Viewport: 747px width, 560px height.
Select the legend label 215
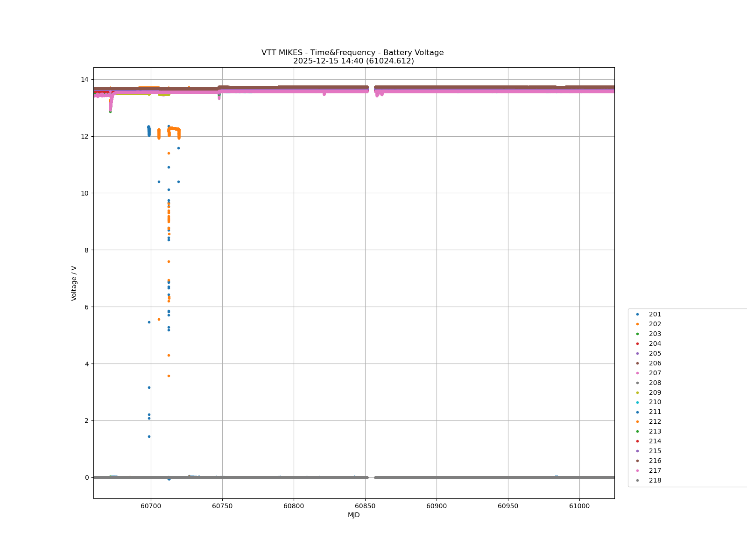[x=655, y=451]
